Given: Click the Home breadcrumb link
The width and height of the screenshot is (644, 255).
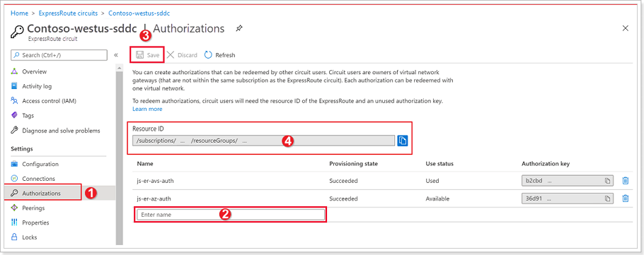Looking at the screenshot, I should [x=19, y=13].
